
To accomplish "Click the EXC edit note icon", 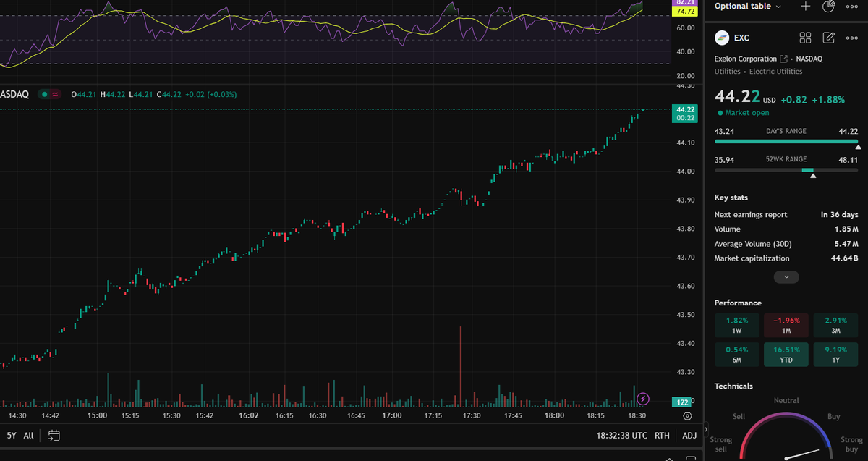I will [x=829, y=38].
